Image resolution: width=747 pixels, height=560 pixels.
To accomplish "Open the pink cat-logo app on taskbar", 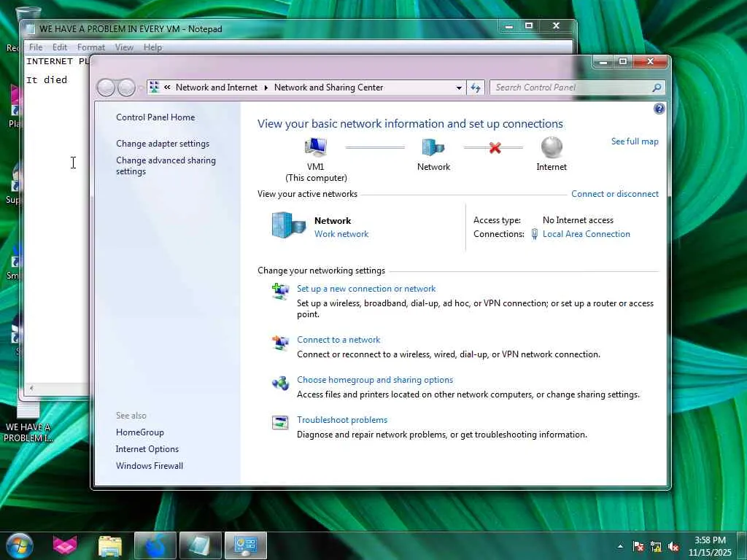I will (x=65, y=545).
